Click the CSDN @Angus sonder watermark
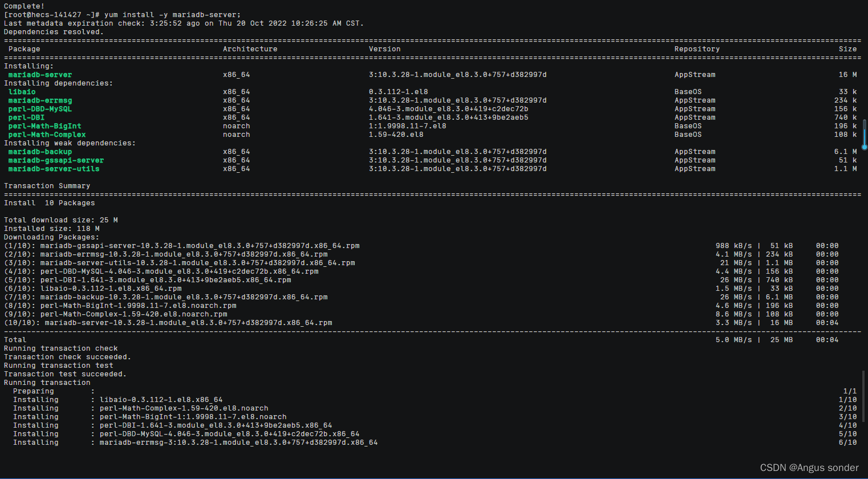 click(808, 468)
